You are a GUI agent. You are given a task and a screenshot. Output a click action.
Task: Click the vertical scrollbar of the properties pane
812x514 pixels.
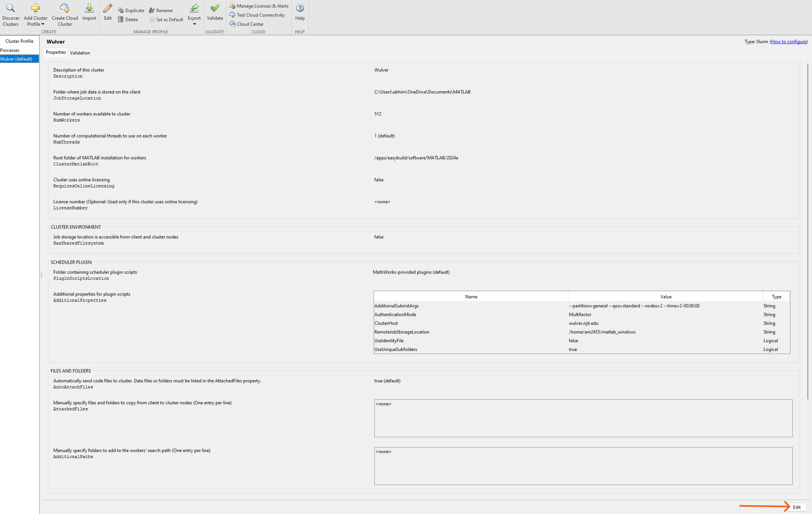(x=808, y=231)
